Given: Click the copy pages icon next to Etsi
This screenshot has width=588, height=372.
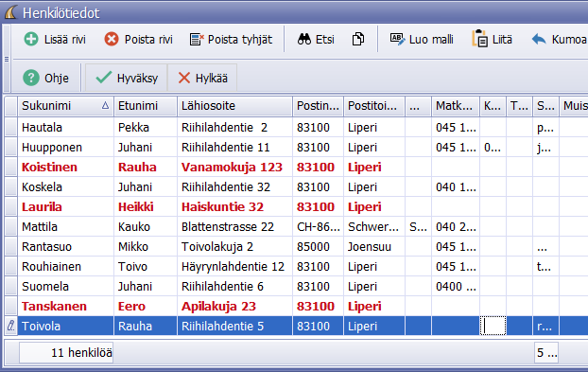Looking at the screenshot, I should pyautogui.click(x=358, y=39).
